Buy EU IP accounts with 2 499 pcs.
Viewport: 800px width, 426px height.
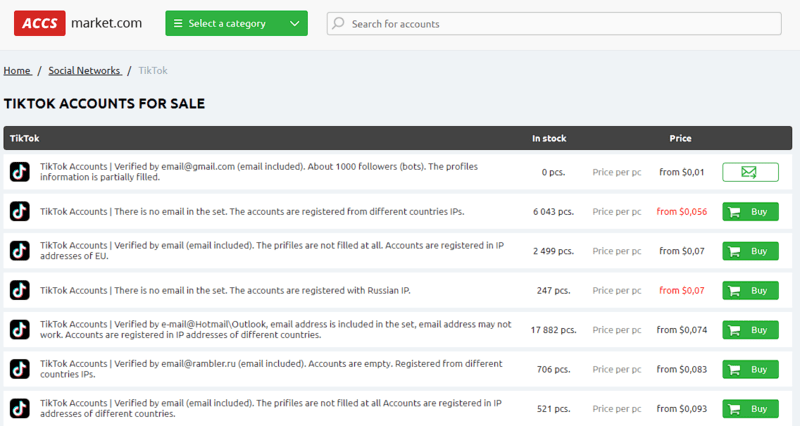pos(751,251)
